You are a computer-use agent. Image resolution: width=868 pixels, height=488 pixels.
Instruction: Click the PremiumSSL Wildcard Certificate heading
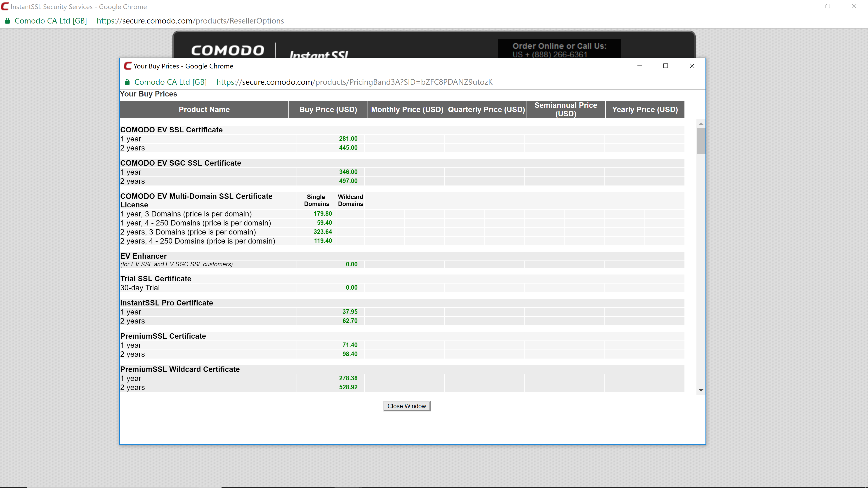click(x=180, y=369)
